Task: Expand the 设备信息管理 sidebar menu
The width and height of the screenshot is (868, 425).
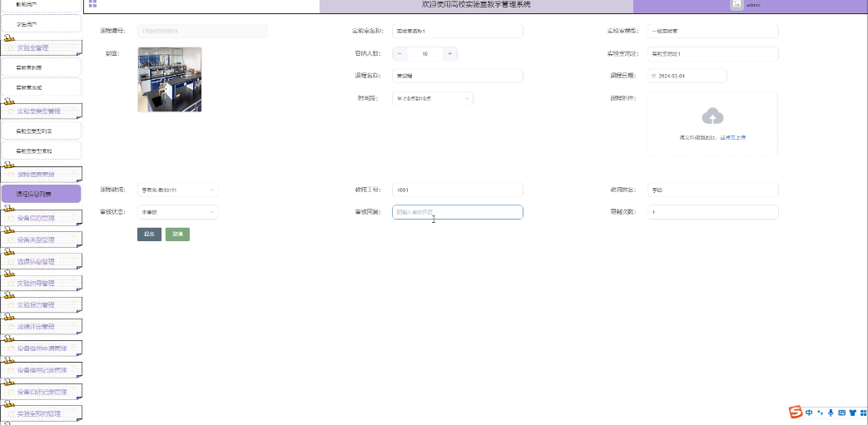Action: (42, 218)
